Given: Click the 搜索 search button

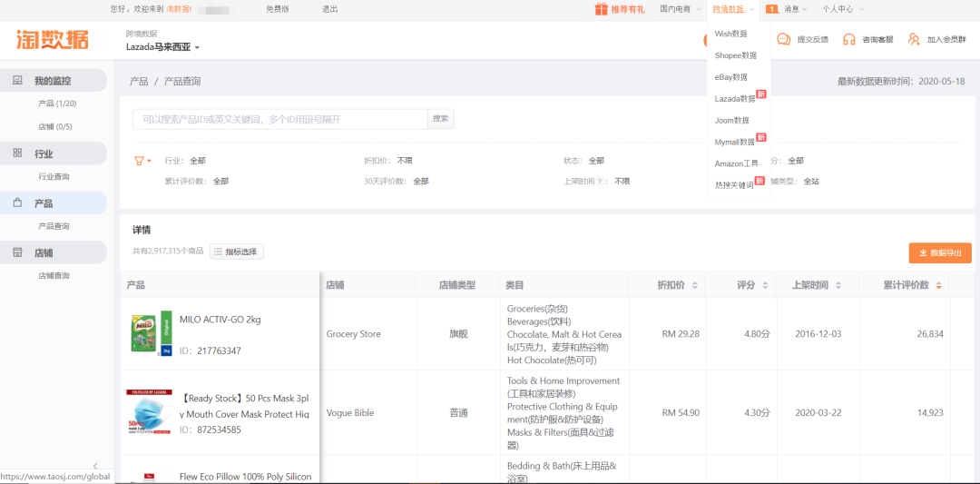Looking at the screenshot, I should [441, 119].
